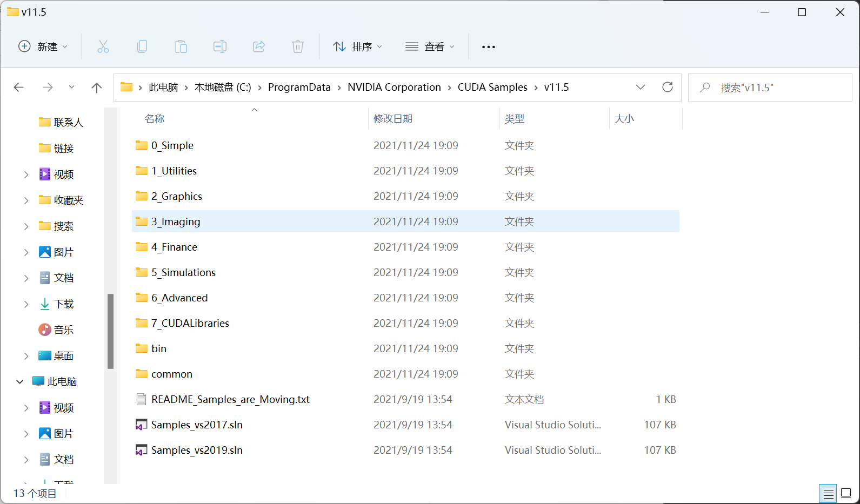
Task: Go up one folder level arrow
Action: click(97, 88)
